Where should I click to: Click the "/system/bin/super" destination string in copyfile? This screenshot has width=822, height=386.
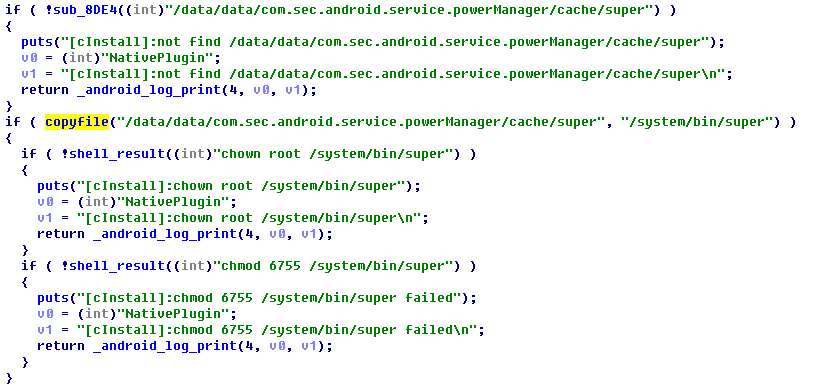click(x=697, y=122)
